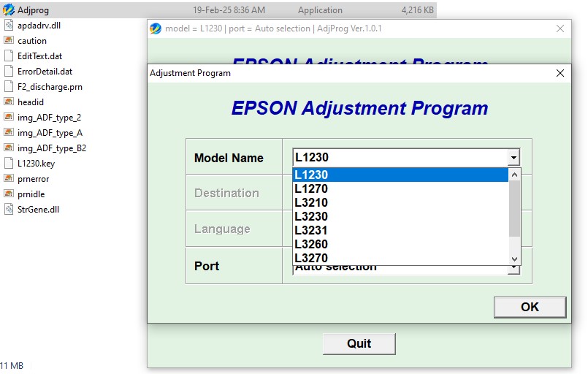588x374 pixels.
Task: Click the caution image file icon
Action: pyautogui.click(x=9, y=40)
